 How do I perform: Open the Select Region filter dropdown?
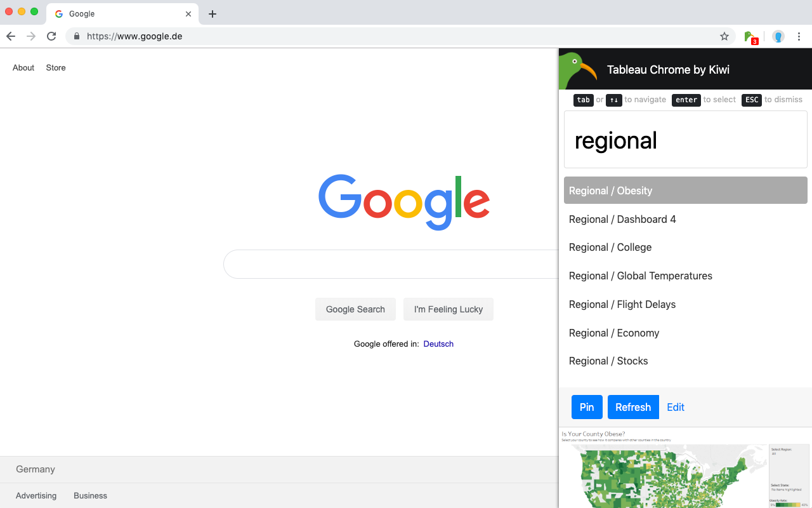787,454
